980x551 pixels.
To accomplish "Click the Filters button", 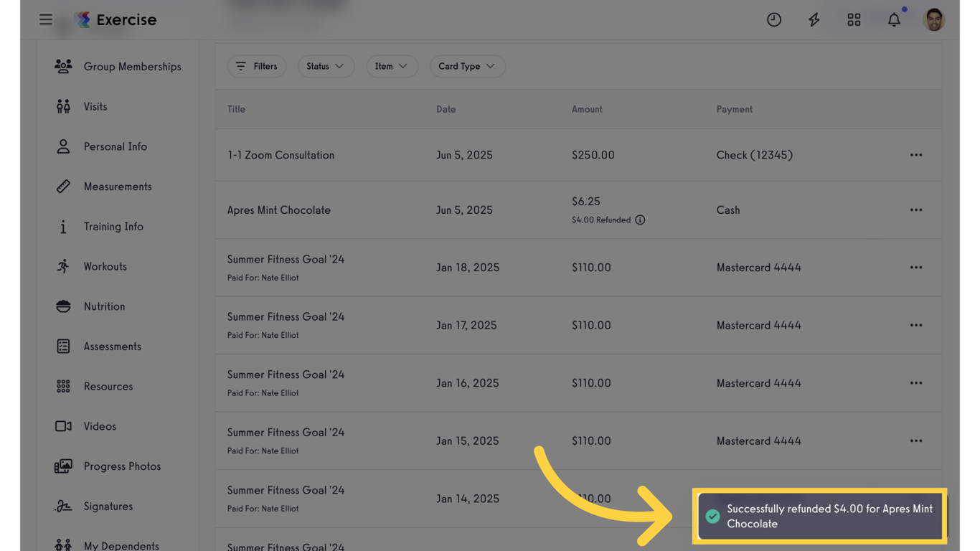I will tap(257, 66).
